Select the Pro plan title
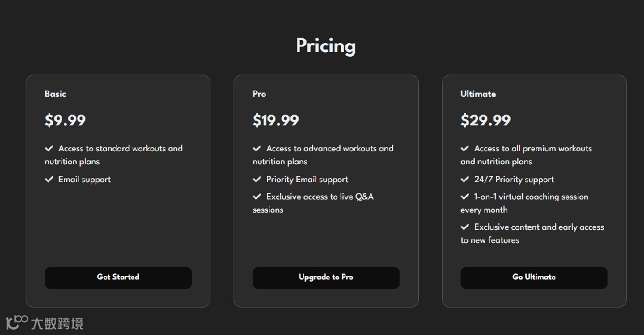 click(x=259, y=94)
